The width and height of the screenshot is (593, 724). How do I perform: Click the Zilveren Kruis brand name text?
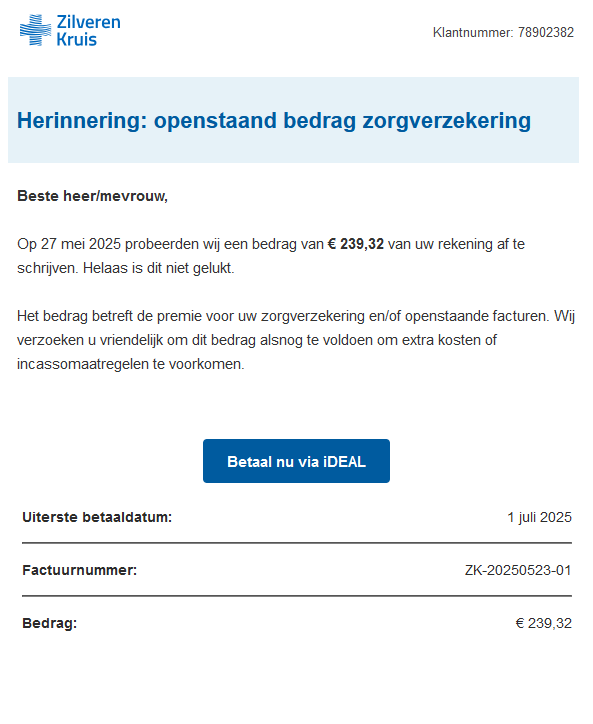[x=88, y=30]
